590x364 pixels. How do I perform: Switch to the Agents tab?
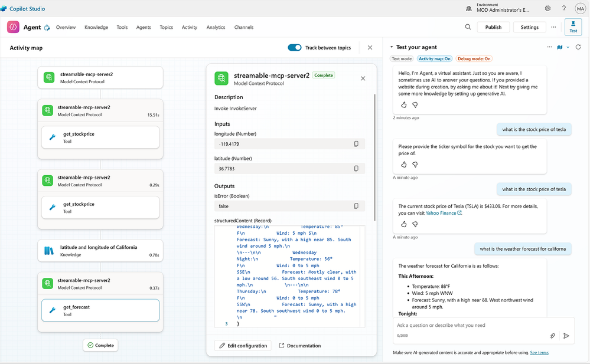click(144, 27)
